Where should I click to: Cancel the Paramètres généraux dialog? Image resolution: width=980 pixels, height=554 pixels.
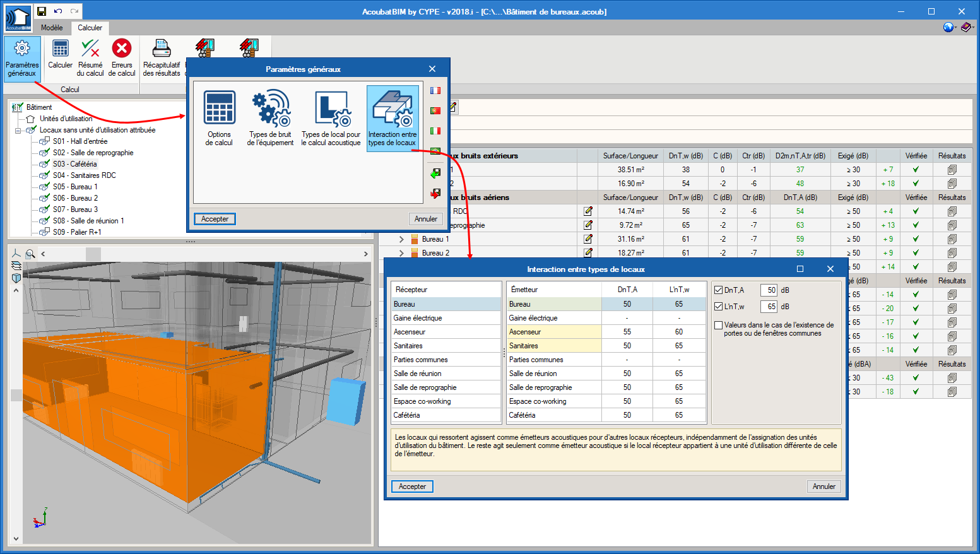426,219
